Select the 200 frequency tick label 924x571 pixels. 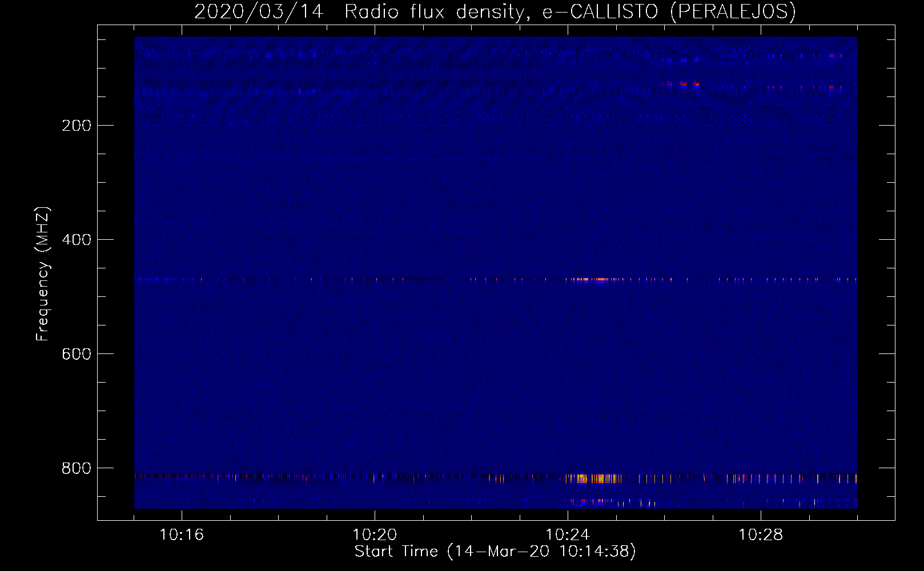click(x=77, y=126)
